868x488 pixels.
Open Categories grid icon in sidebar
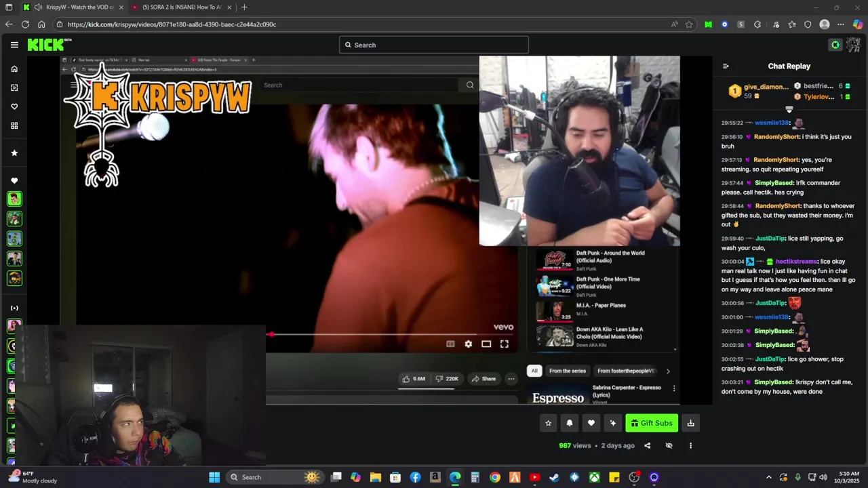point(14,125)
